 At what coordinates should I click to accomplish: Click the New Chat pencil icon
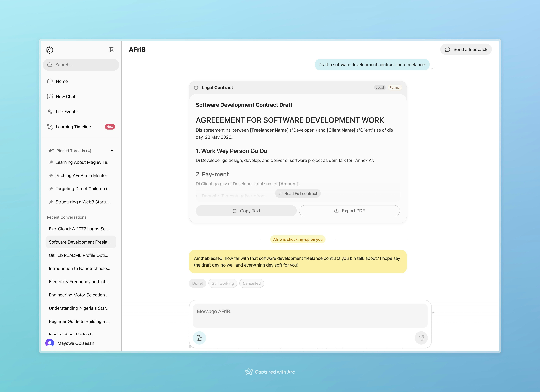coord(50,96)
